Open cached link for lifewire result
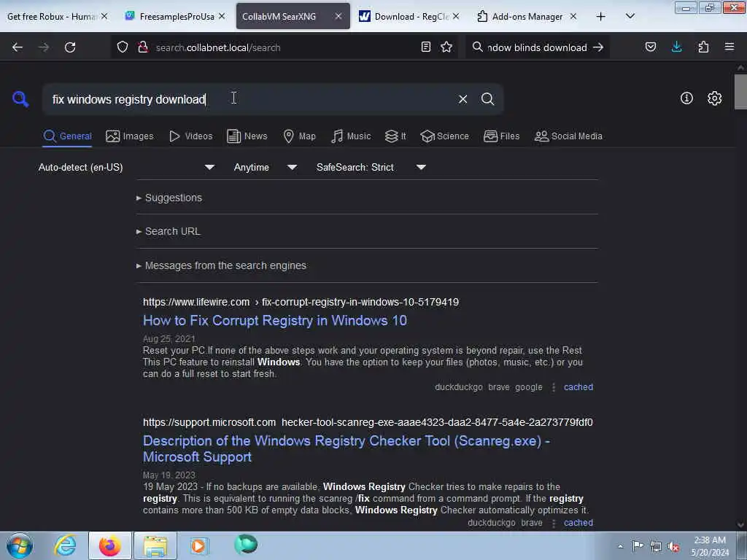Screen dimensions: 747x560 click(x=578, y=387)
